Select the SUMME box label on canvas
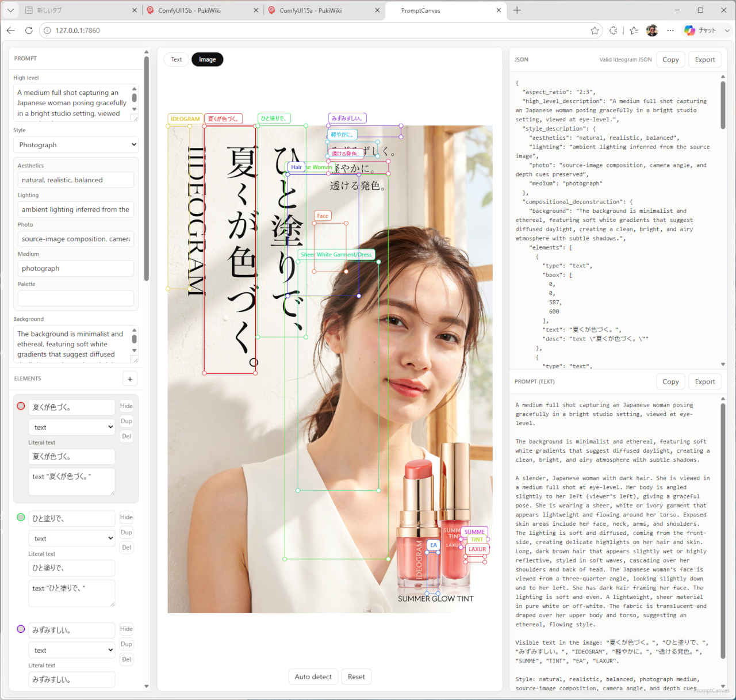The width and height of the screenshot is (736, 700). click(x=474, y=532)
